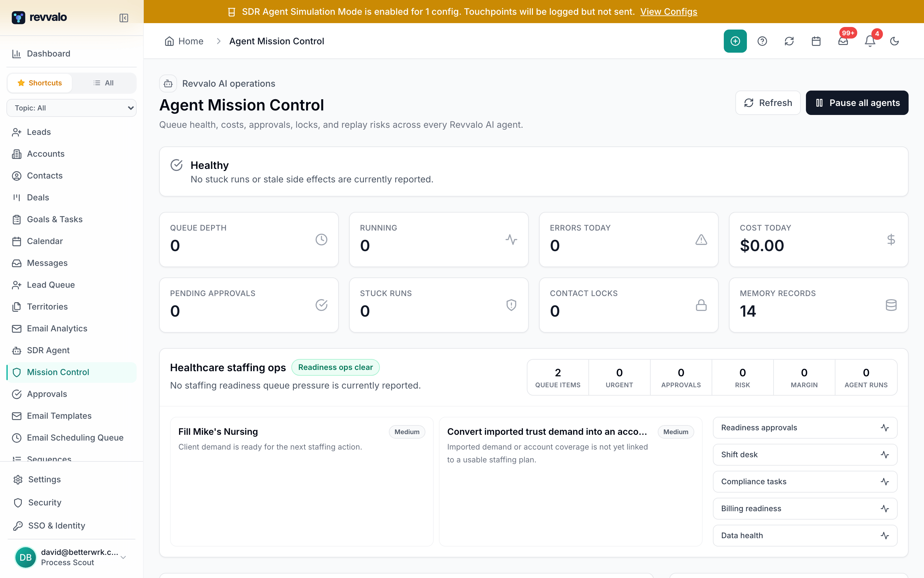Click the Readiness ops clear badge
924x578 pixels.
335,367
